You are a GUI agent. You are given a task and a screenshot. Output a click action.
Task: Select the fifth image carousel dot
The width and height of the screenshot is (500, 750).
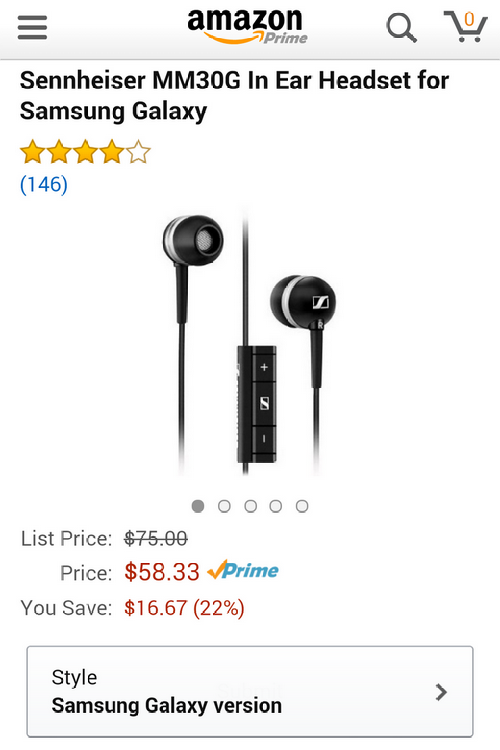pyautogui.click(x=302, y=506)
